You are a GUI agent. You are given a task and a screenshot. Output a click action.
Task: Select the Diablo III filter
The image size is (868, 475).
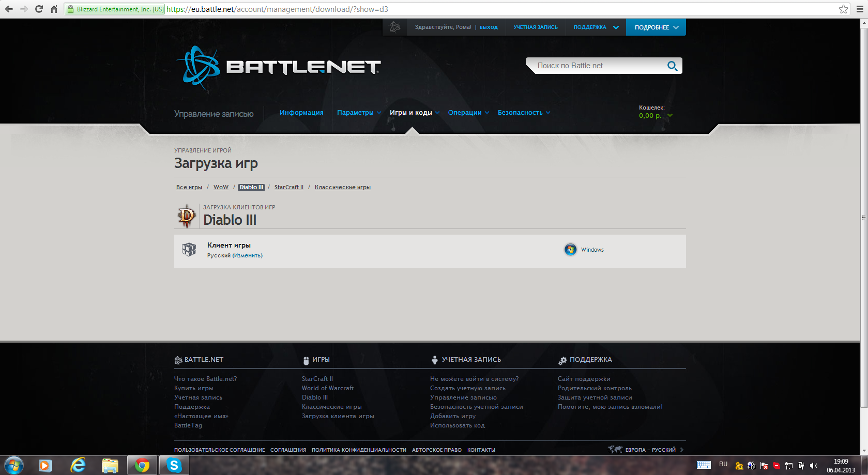point(252,187)
